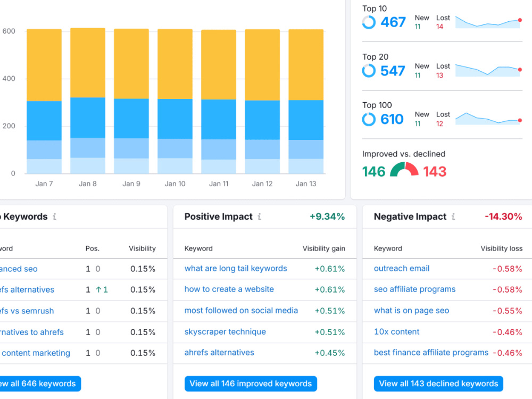Screen dimensions: 532x399
Task: Open 'best finance affiliate programs' keyword
Action: [x=431, y=353]
